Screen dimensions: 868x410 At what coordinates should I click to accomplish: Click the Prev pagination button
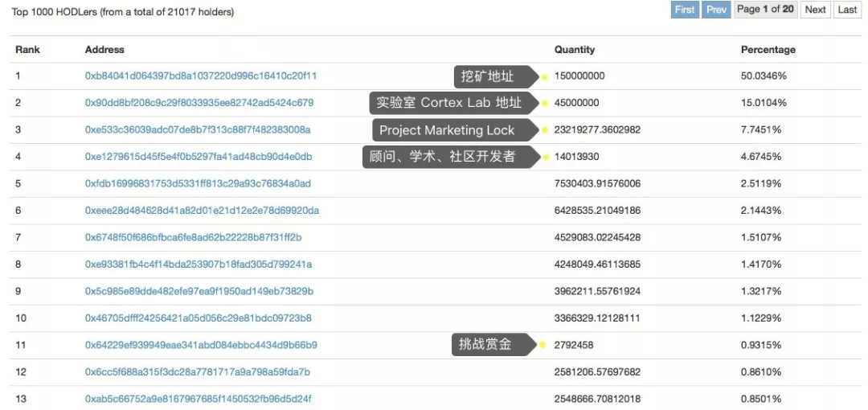pyautogui.click(x=716, y=10)
